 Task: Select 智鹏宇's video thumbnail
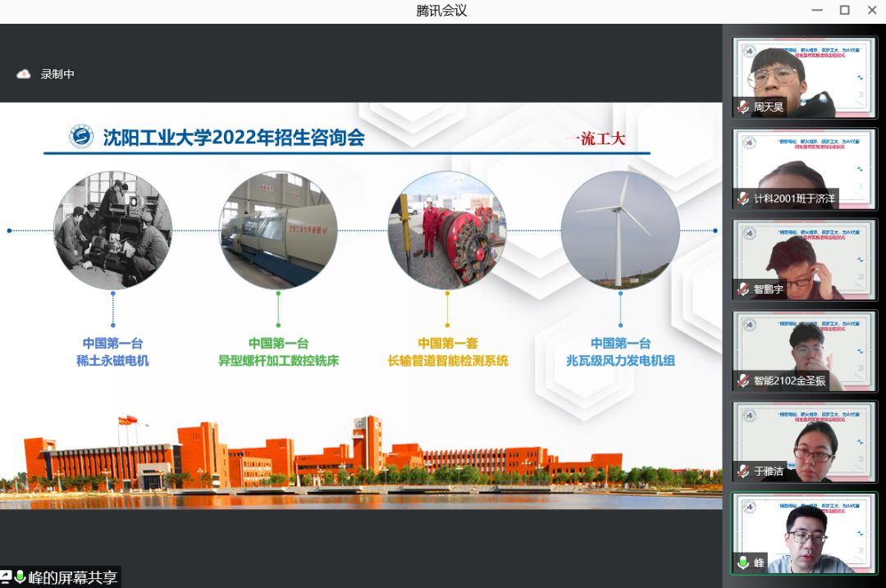(805, 260)
